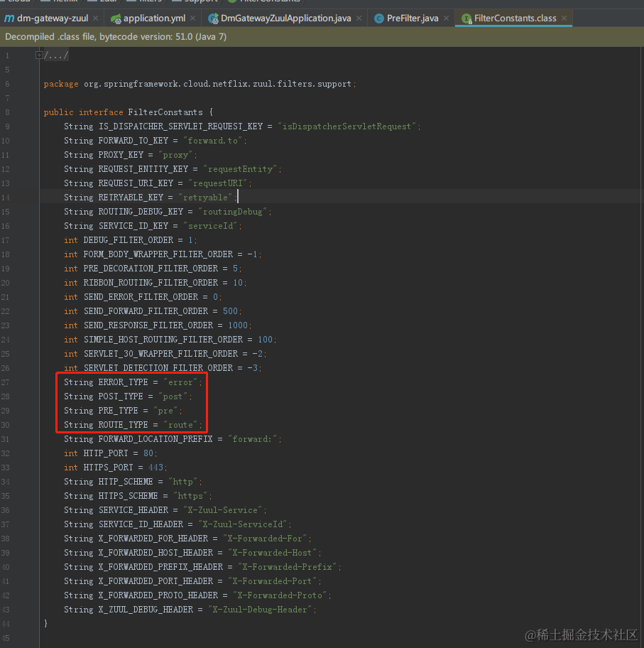
Task: Click the FORWARD_LOCATION_PREFIX constant
Action: pos(155,439)
